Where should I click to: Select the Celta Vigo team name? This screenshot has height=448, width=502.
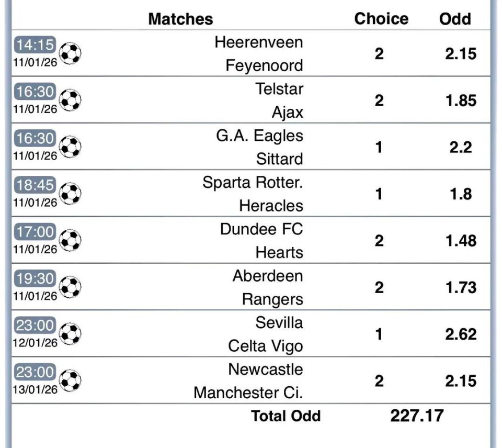[265, 346]
